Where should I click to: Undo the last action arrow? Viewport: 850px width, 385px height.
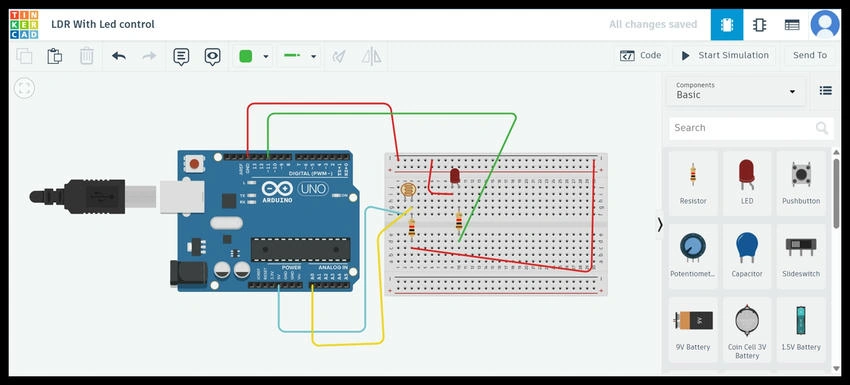tap(119, 56)
